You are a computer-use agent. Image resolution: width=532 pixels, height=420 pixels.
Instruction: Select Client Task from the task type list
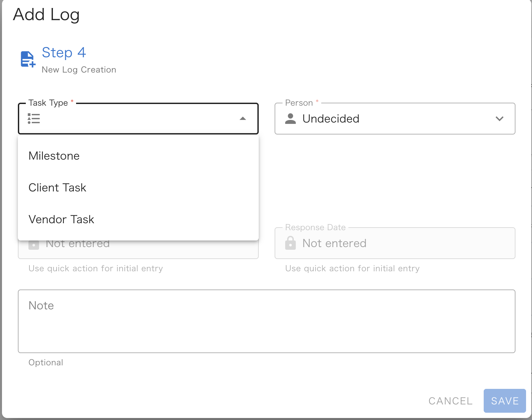(x=57, y=187)
